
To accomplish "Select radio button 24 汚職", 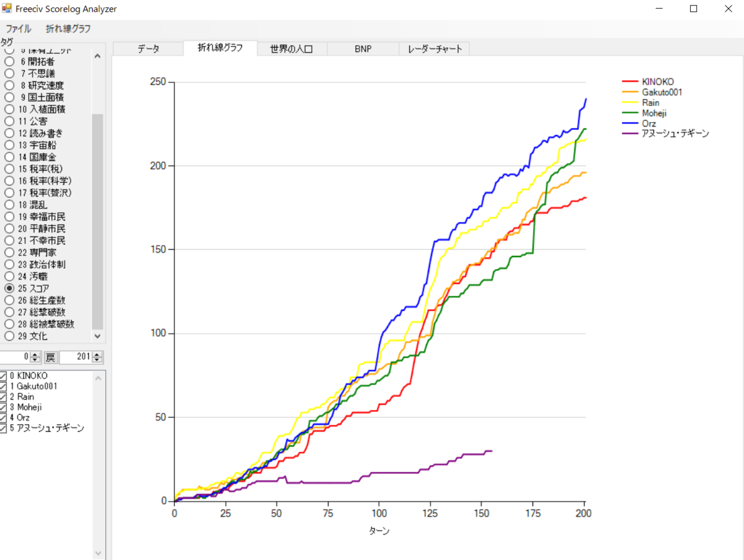I will click(9, 276).
